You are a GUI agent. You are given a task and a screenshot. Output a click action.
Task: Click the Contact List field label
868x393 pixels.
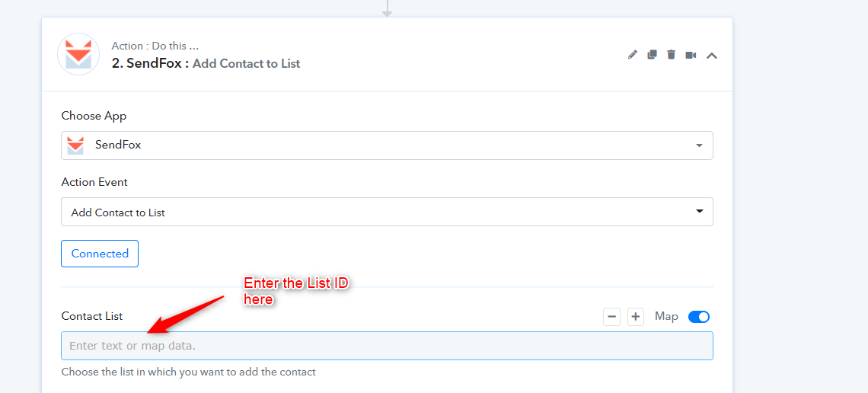(x=92, y=316)
